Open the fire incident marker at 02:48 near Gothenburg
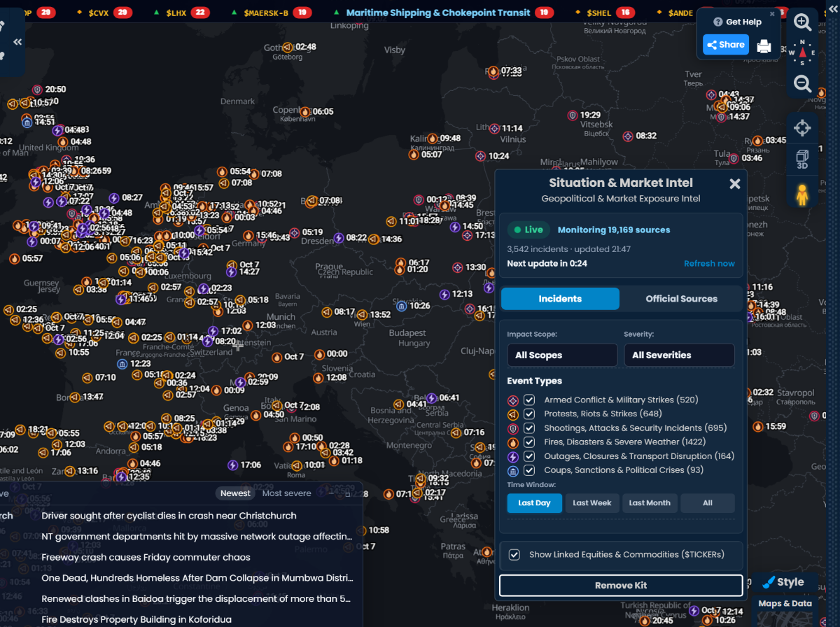Viewport: 840px width, 627px height. tap(288, 47)
